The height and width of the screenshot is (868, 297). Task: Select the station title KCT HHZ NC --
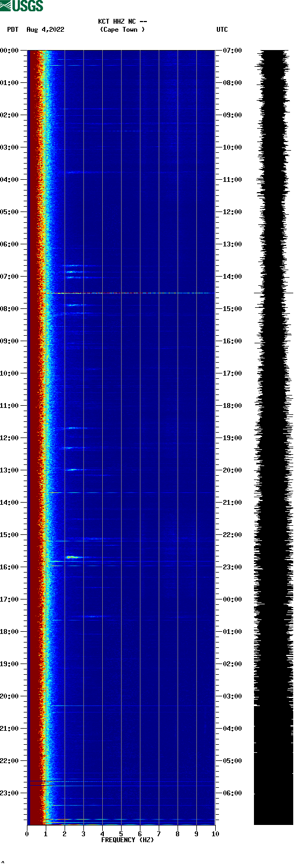(x=123, y=22)
